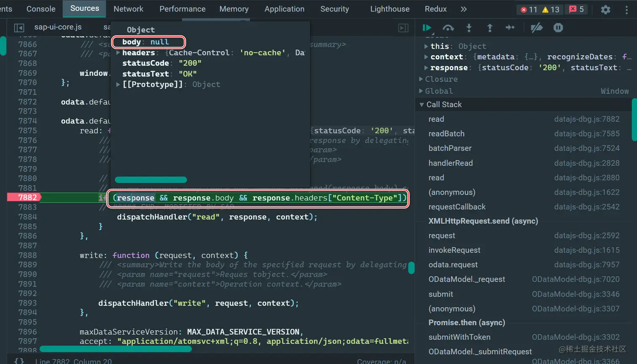This screenshot has width=637, height=364.
Task: Toggle the breakpoint on line 7882
Action: coord(27,197)
